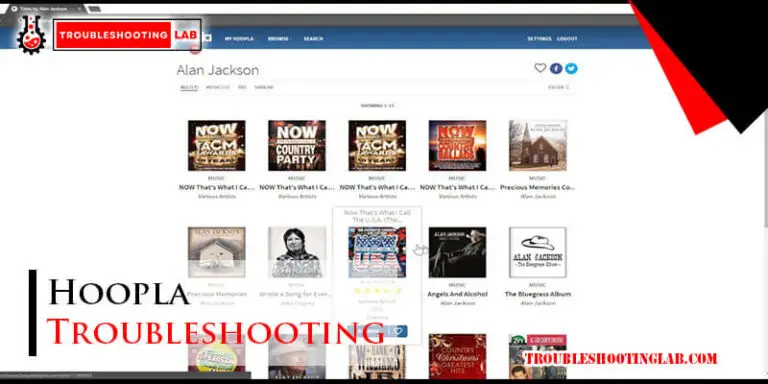Viewport: 768px width, 384px height.
Task: Favorite Alan Jackson with the heart icon
Action: 540,68
